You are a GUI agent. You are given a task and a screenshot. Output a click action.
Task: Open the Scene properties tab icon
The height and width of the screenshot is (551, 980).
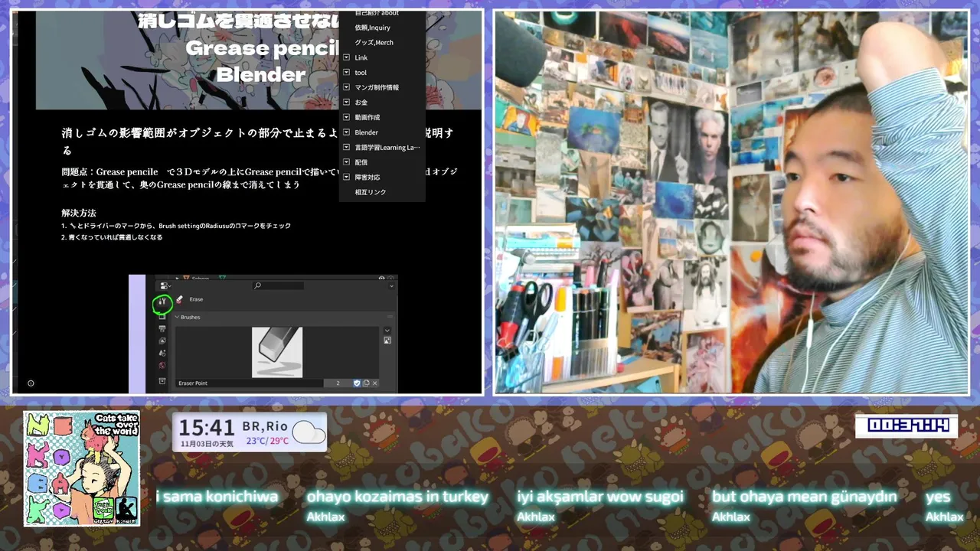pyautogui.click(x=162, y=353)
